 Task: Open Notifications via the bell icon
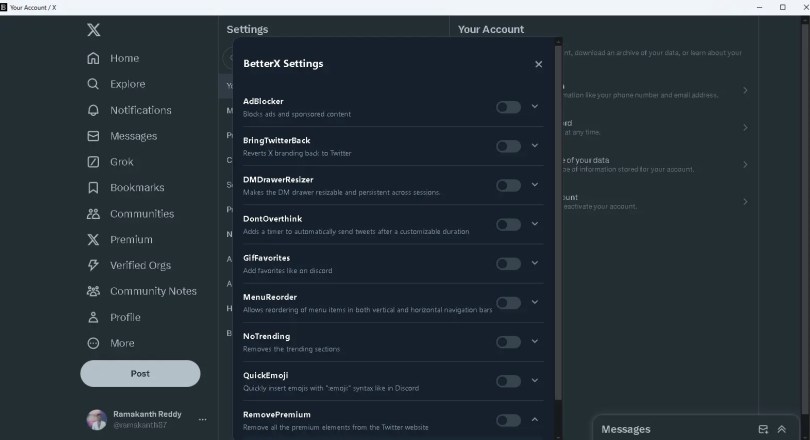[93, 110]
